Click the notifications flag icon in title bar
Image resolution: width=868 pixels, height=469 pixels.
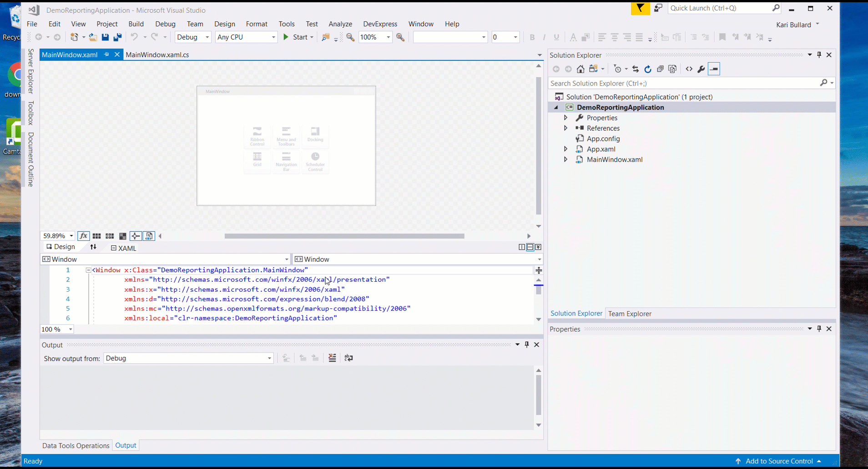pyautogui.click(x=640, y=8)
